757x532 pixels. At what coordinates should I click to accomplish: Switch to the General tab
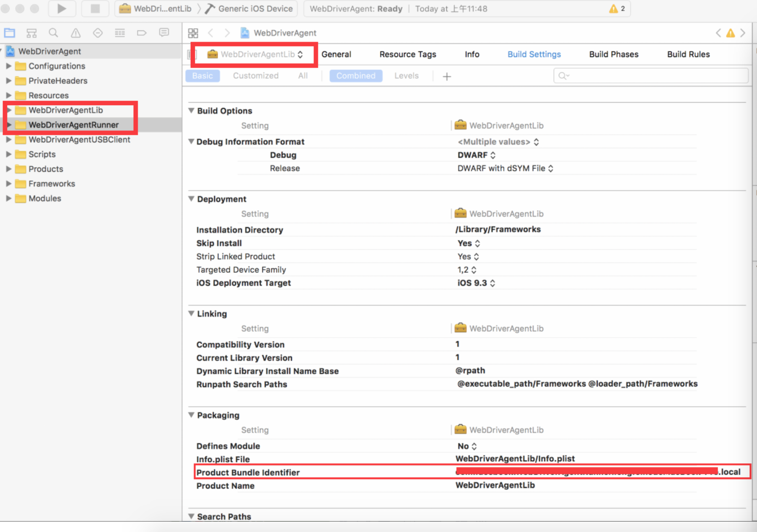click(336, 54)
